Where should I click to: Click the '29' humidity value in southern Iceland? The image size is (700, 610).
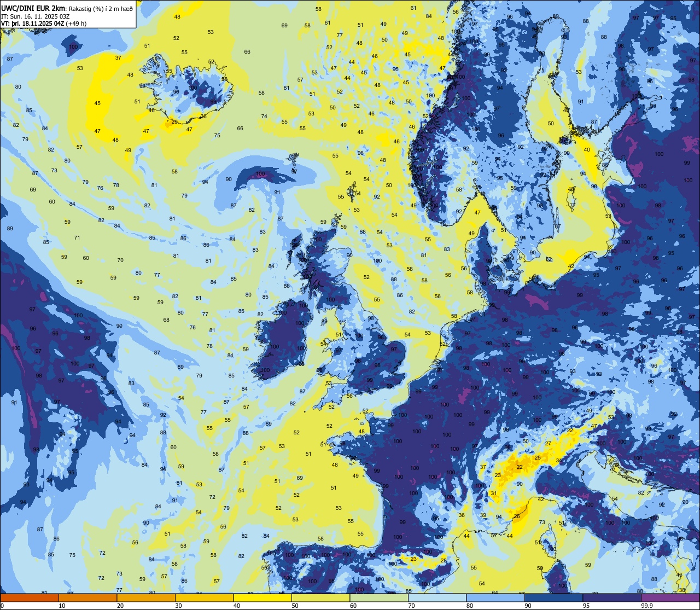pyautogui.click(x=174, y=121)
